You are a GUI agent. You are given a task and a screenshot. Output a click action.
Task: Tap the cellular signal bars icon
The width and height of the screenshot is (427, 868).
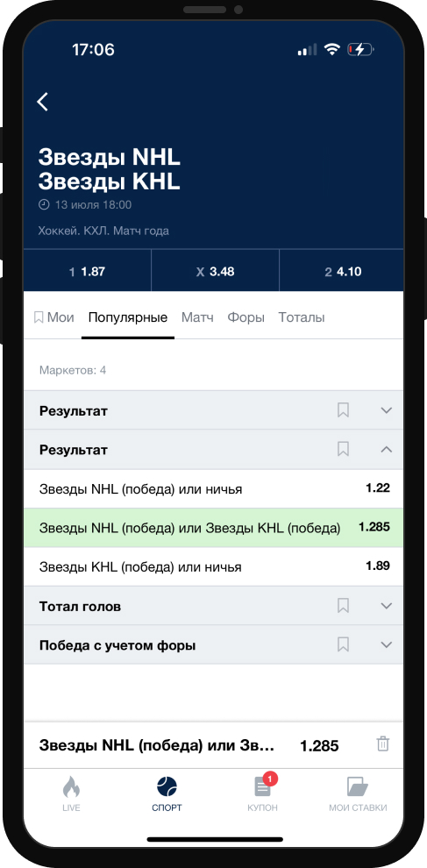pos(308,50)
